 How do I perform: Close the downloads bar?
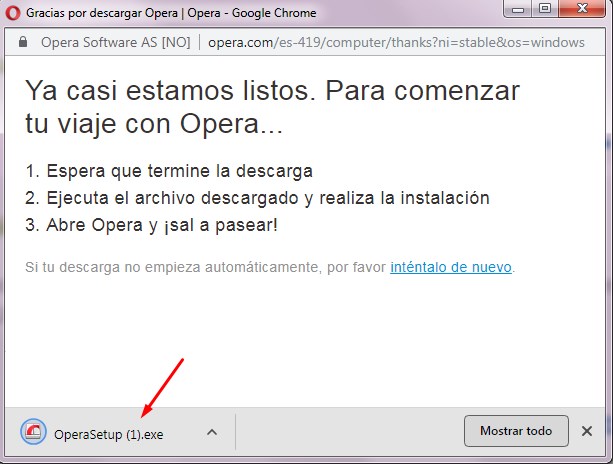point(586,431)
